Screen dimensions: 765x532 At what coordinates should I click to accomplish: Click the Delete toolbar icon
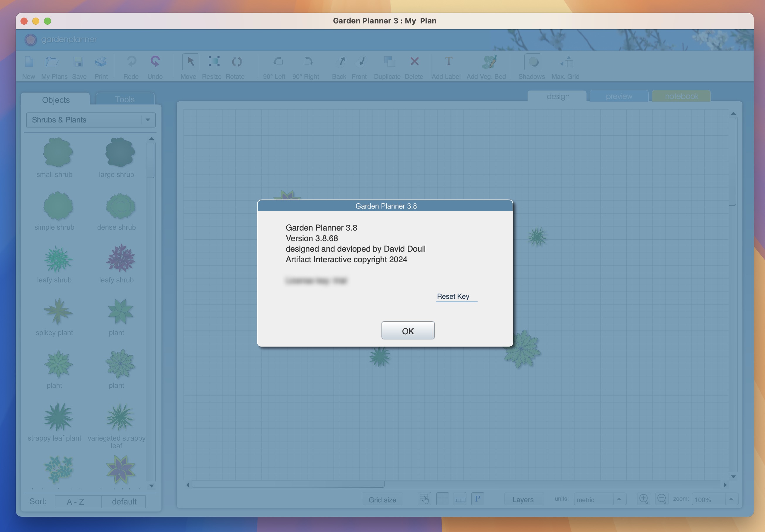point(414,62)
